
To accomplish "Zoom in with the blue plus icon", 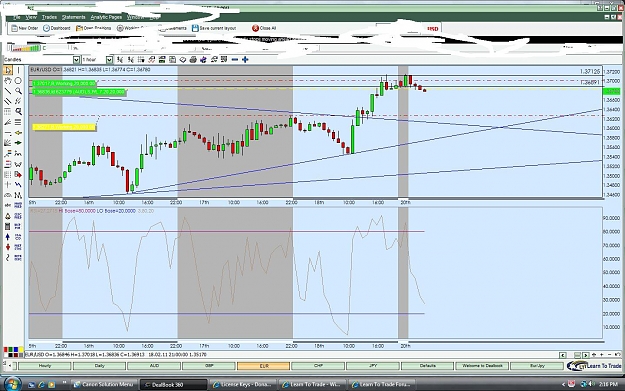I will click(245, 60).
